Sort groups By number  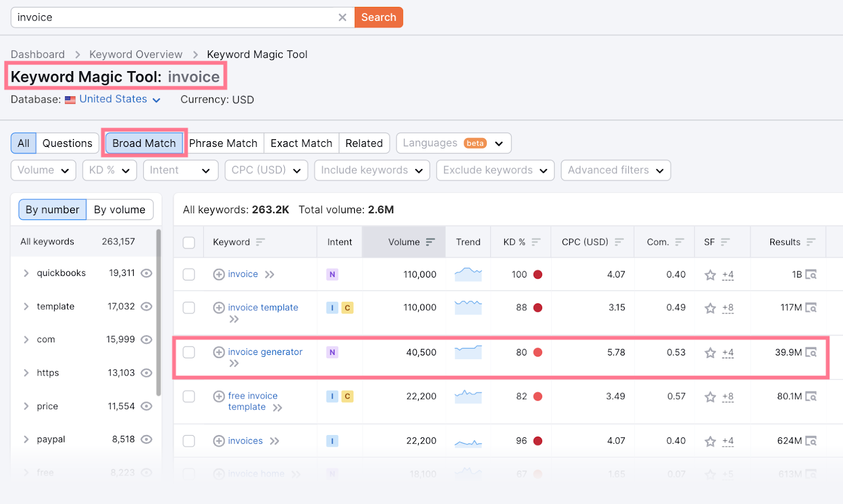coord(53,210)
